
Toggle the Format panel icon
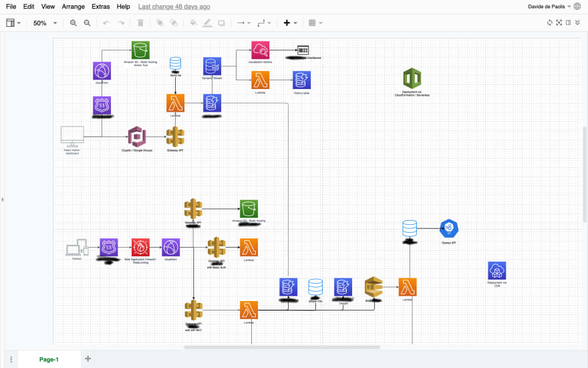568,23
